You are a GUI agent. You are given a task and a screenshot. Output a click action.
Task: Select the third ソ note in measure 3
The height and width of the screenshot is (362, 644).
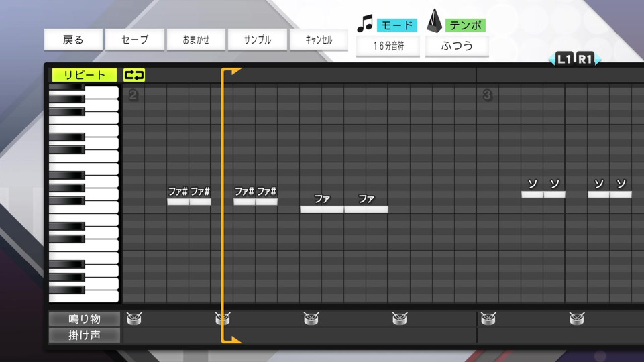click(x=599, y=194)
